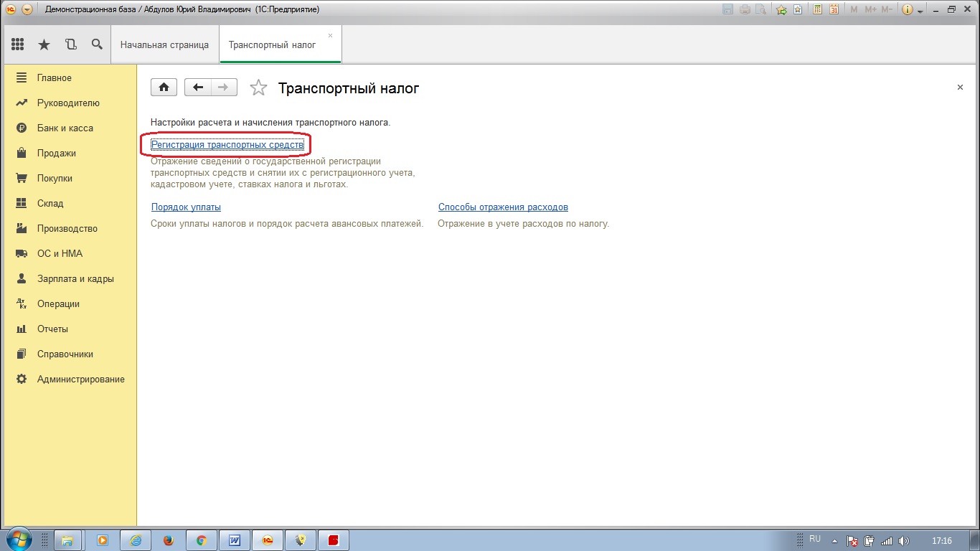Open Производство section in sidebar
This screenshot has height=551, width=980.
(68, 228)
